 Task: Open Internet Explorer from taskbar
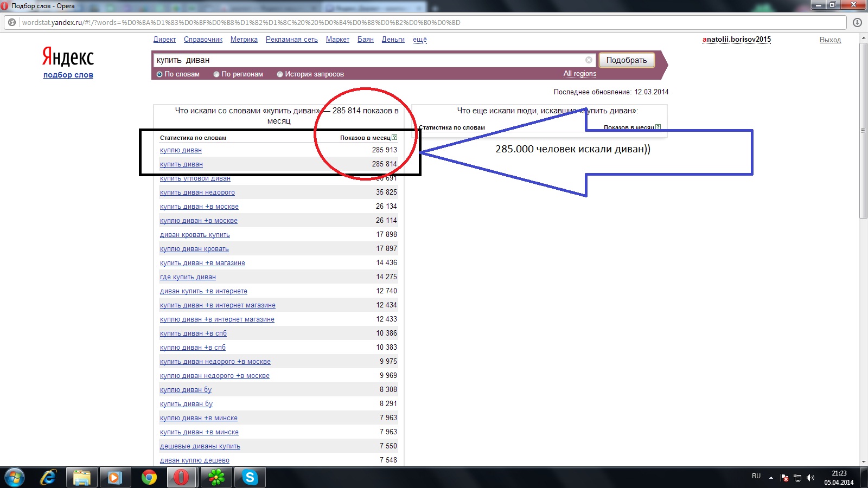coord(48,477)
